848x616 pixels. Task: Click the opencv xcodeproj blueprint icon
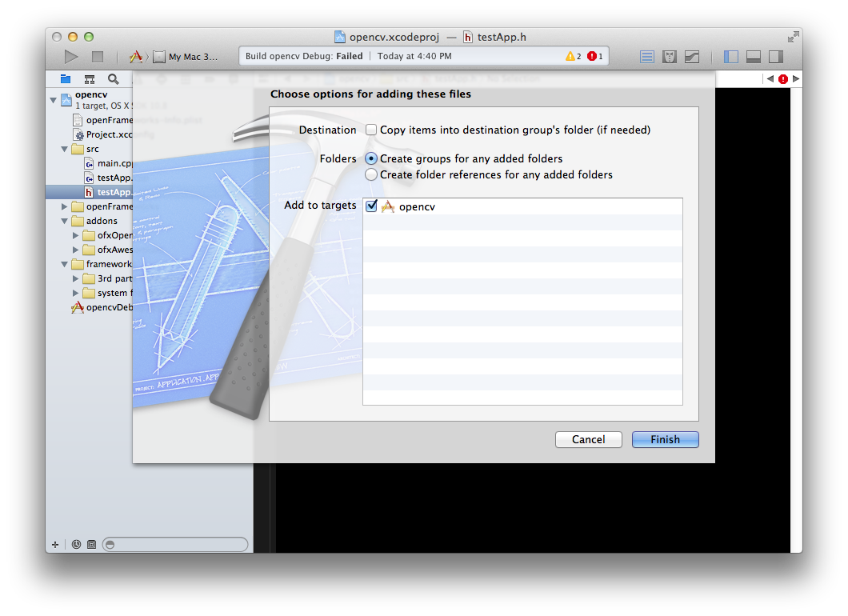tap(66, 100)
